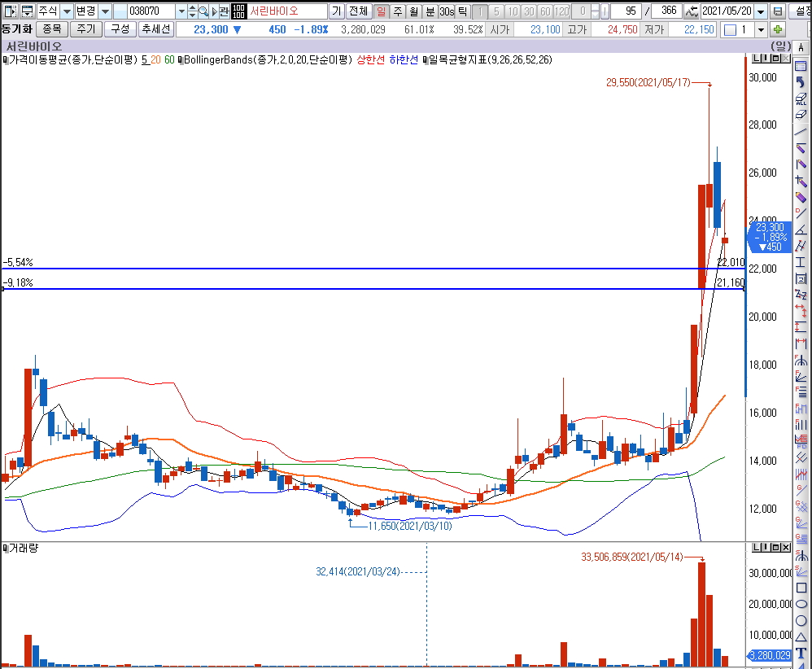Open the 주식 market type dropdown
812x669 pixels.
pos(67,11)
